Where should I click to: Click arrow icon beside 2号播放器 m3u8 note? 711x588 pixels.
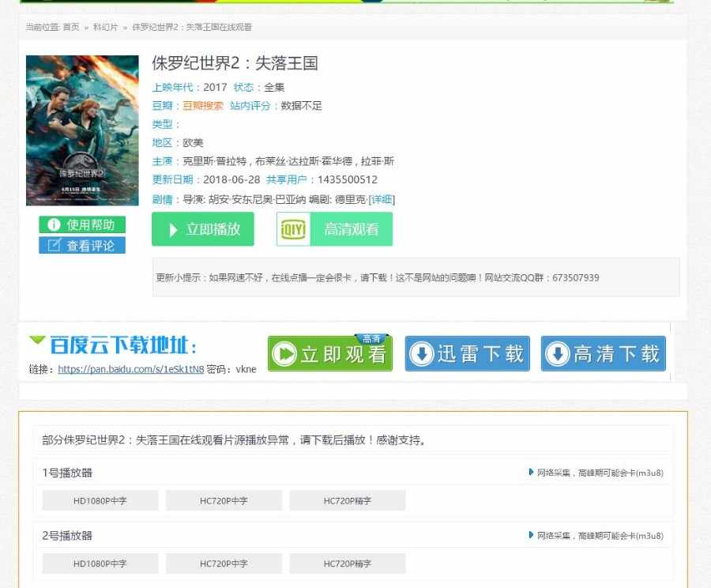531,535
